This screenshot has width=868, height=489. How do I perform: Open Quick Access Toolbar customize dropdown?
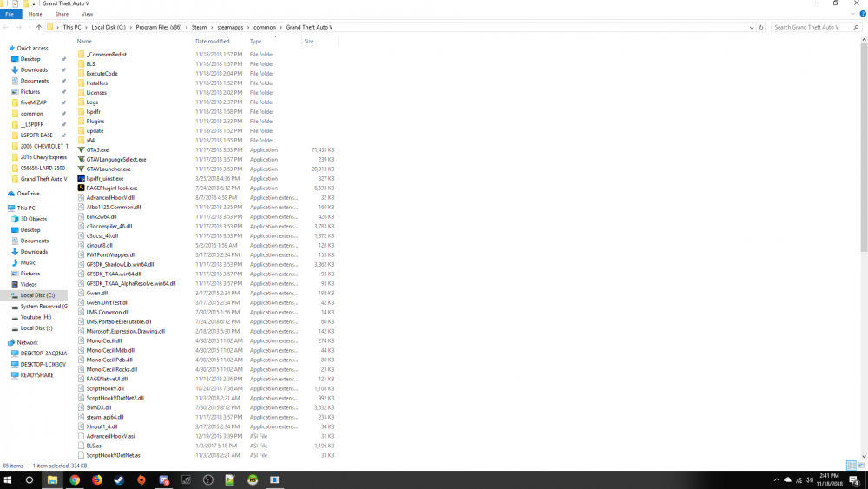click(x=34, y=3)
